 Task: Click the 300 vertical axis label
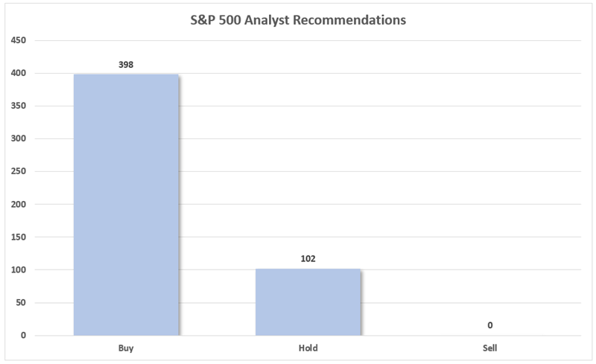click(x=19, y=138)
